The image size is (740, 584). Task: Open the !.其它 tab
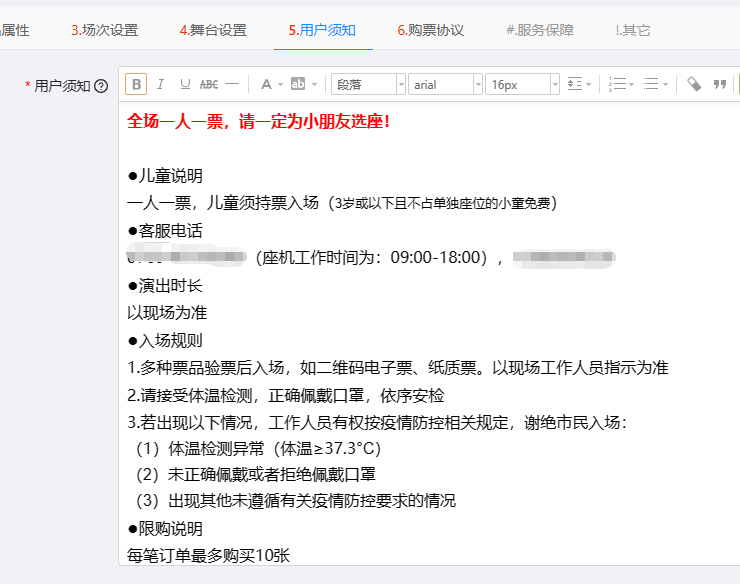[x=633, y=30]
